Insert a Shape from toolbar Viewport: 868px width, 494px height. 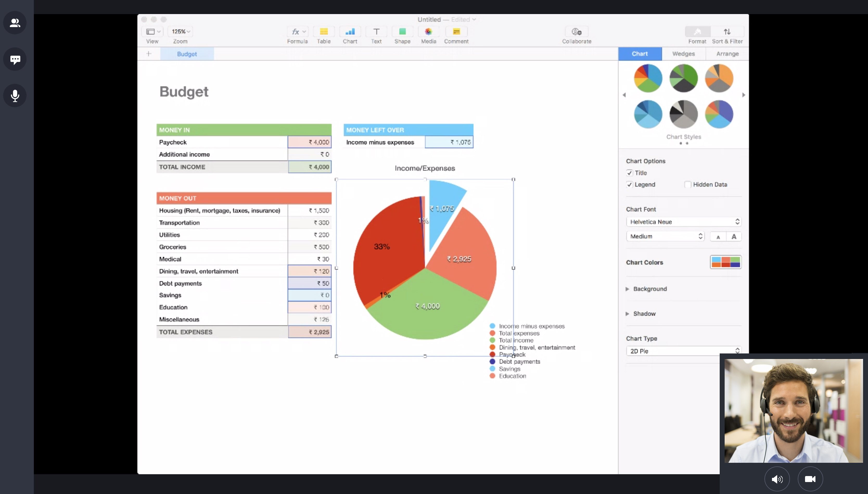402,32
